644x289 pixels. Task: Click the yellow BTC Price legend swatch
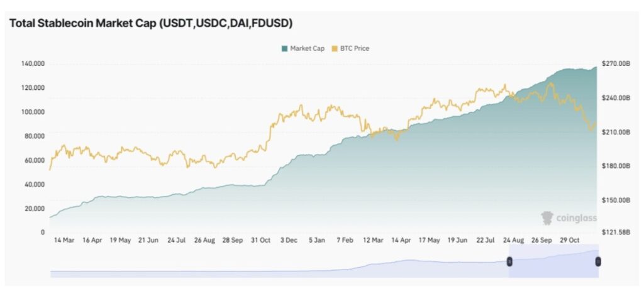pos(335,48)
